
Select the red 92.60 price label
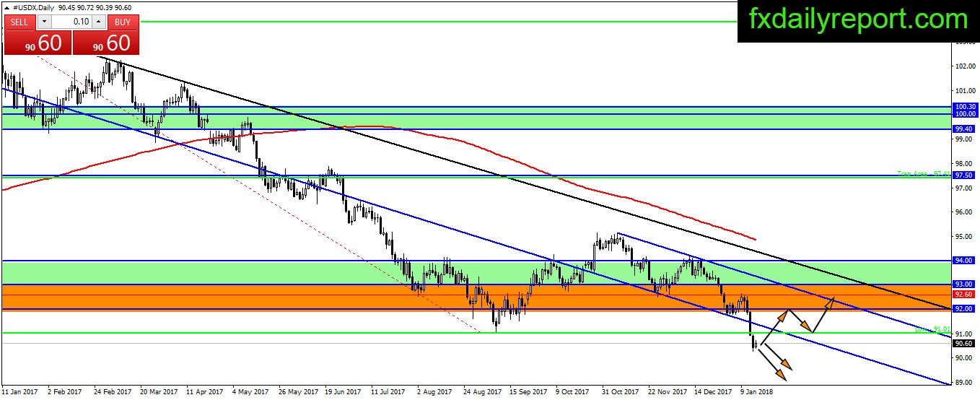coord(965,295)
